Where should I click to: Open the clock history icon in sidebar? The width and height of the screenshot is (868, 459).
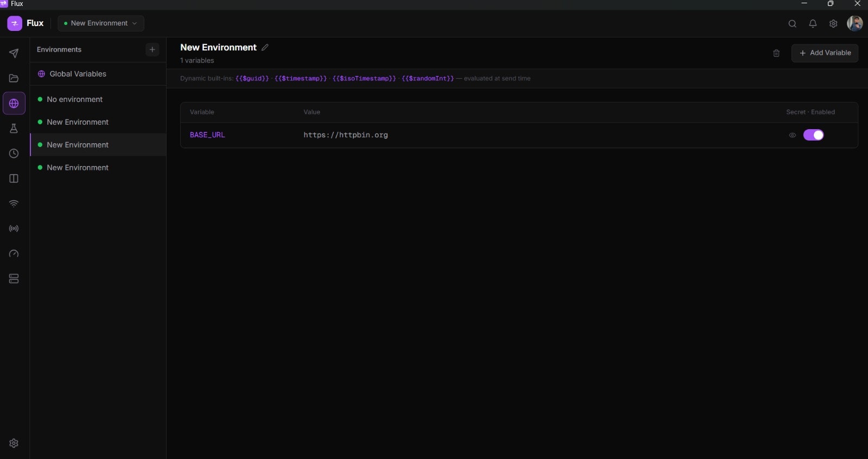coord(14,154)
